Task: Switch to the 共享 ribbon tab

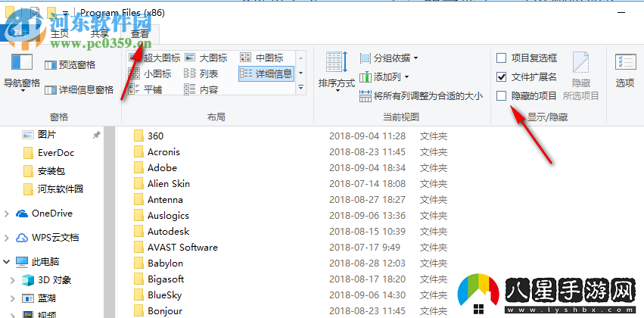Action: (x=99, y=33)
